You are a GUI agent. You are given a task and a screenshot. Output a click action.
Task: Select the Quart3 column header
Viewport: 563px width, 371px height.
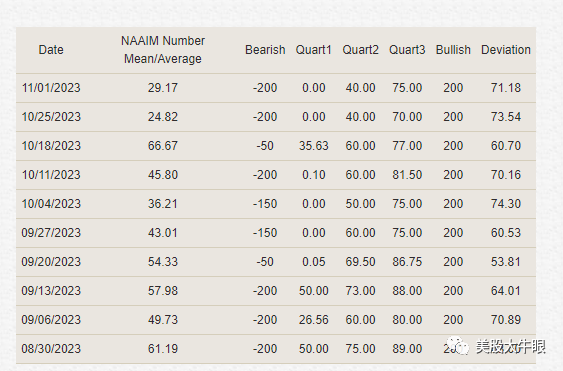pos(407,50)
